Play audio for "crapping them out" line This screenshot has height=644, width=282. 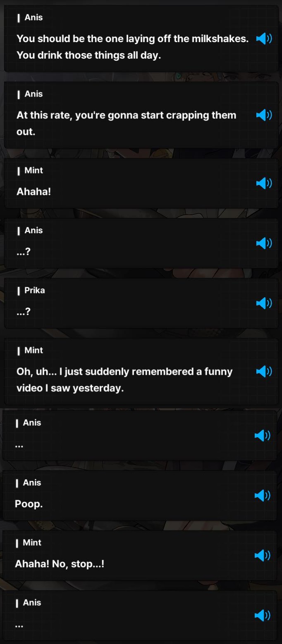point(264,115)
